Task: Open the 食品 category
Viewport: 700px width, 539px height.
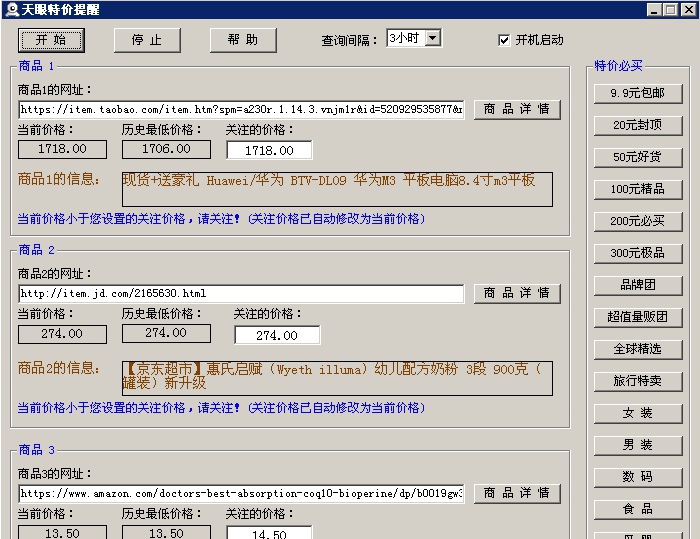Action: [x=638, y=510]
